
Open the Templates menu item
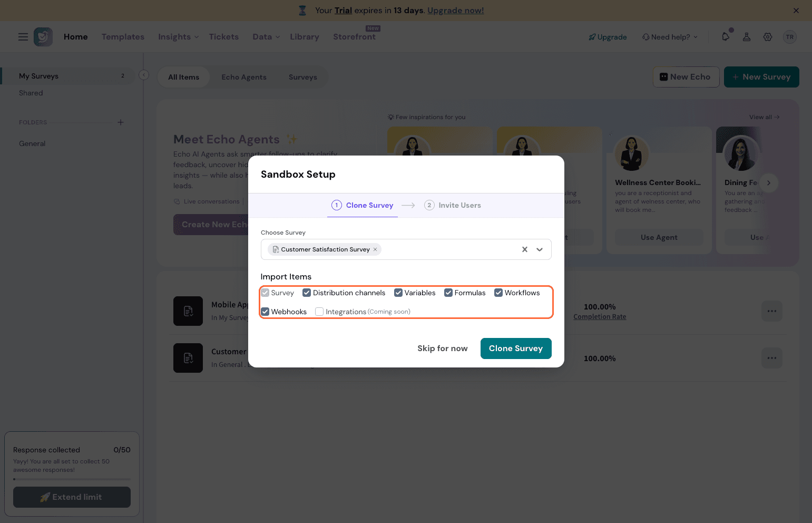click(123, 37)
